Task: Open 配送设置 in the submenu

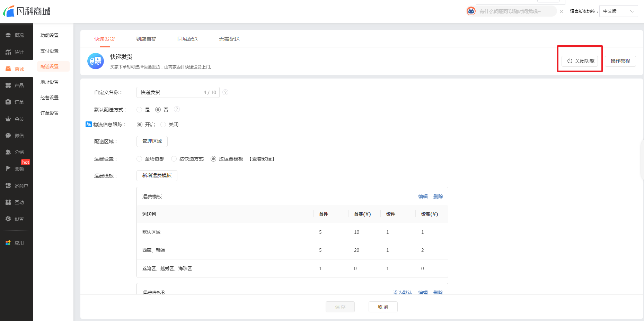Action: pyautogui.click(x=53, y=66)
